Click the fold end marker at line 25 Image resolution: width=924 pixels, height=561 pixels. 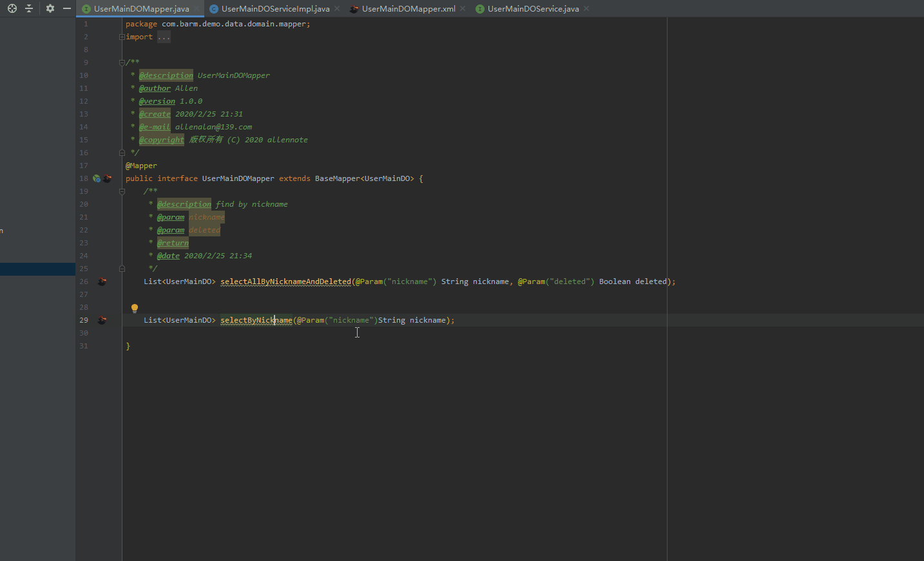tap(122, 269)
